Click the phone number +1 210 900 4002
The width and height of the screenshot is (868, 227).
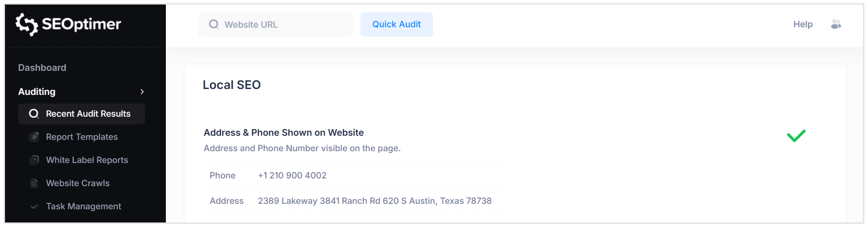[292, 175]
